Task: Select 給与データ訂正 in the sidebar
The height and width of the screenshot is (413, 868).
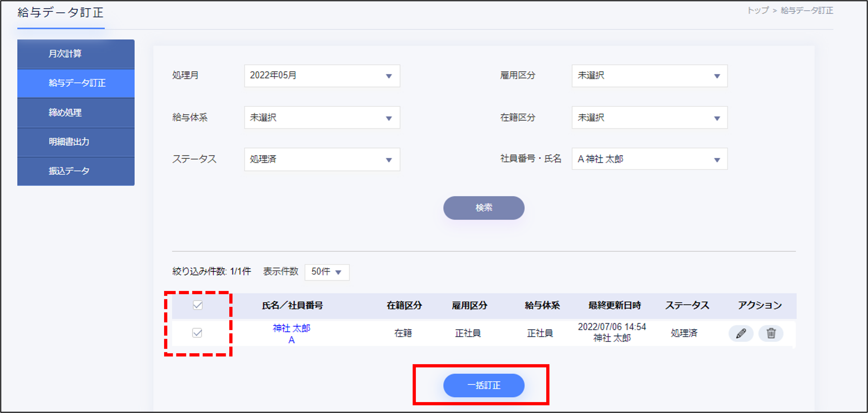Action: tap(76, 83)
